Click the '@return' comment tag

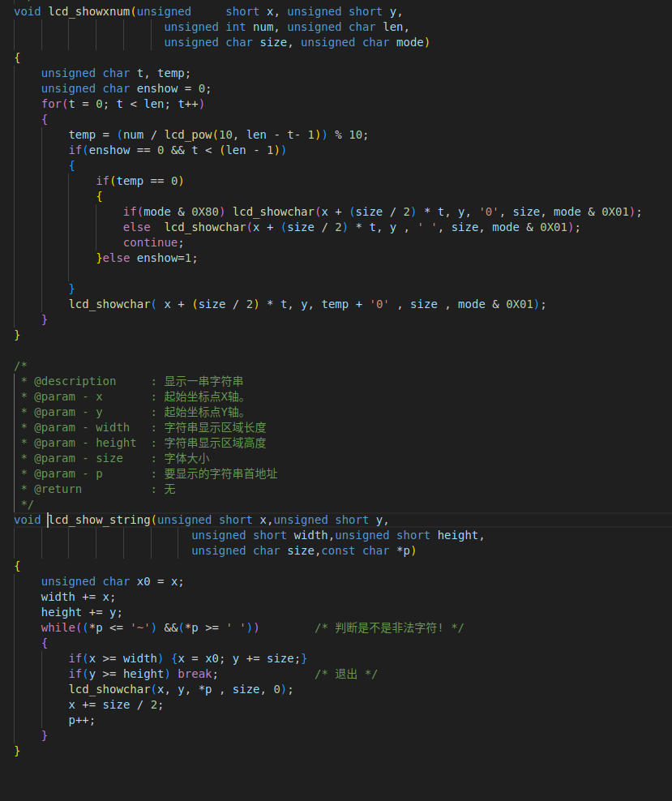click(58, 489)
